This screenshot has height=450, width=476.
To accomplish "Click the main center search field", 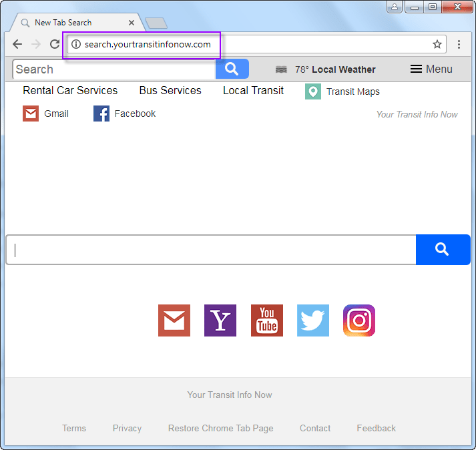I will (x=211, y=250).
